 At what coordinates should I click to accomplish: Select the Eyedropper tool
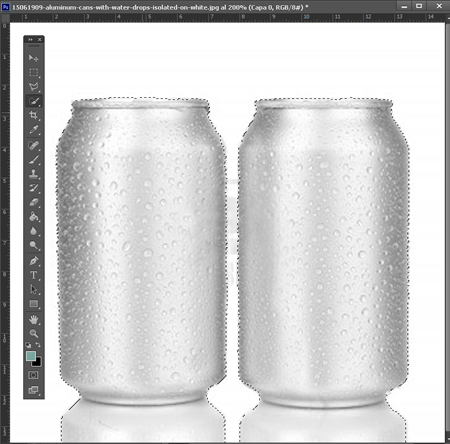(34, 129)
